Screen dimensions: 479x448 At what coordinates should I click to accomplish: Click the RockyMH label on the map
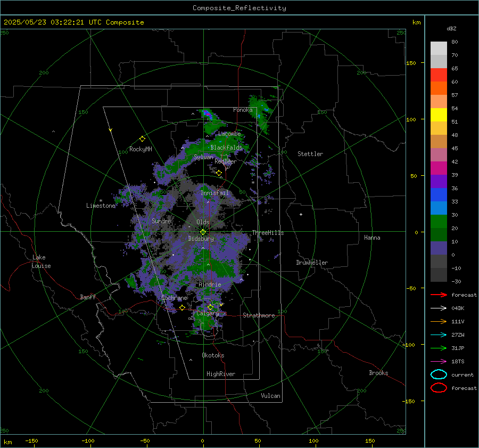coord(141,149)
